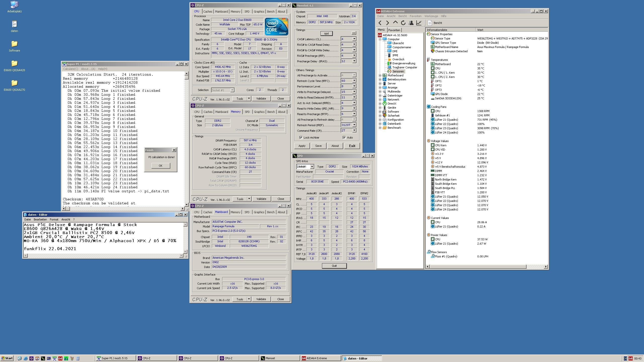Click Wert column header in AIDA64

coord(512,30)
